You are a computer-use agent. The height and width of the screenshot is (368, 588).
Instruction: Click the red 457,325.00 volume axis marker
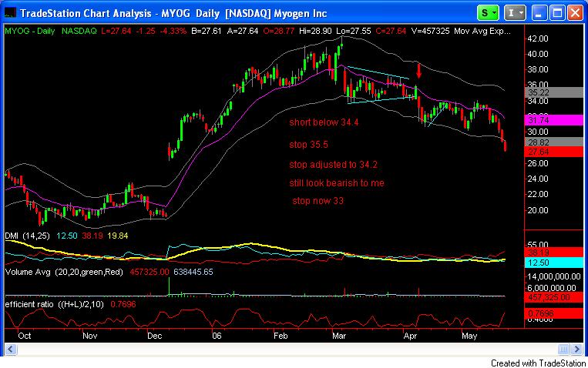click(553, 297)
